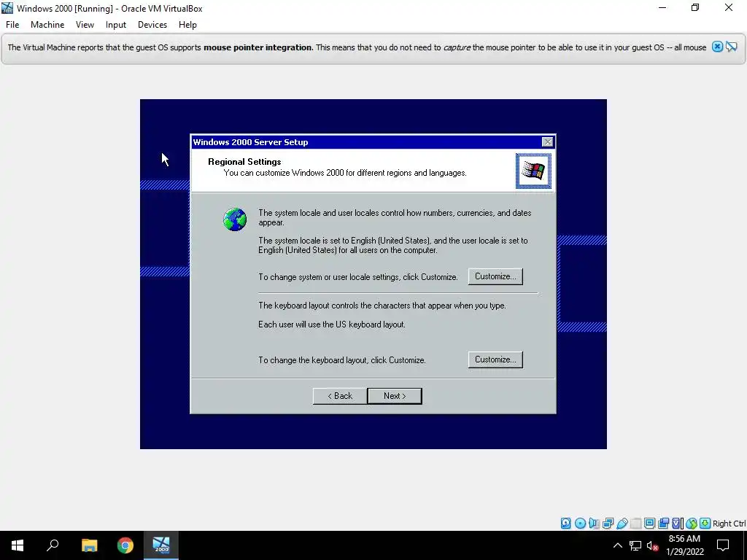This screenshot has width=747, height=560.
Task: Click the network tray icon
Action: [x=635, y=545]
